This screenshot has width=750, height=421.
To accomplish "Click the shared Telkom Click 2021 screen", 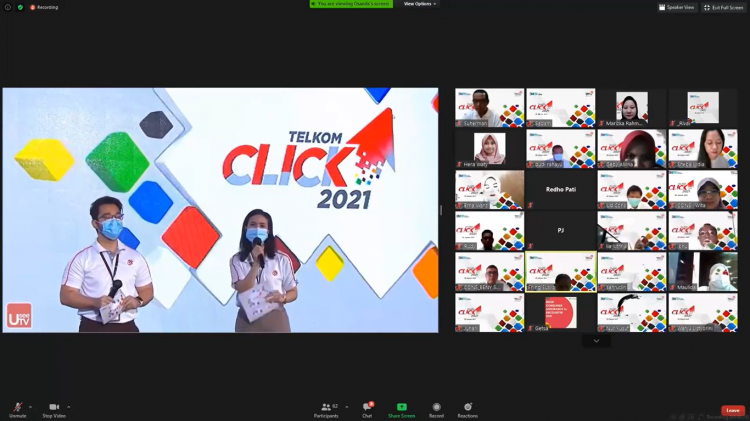I will 221,210.
